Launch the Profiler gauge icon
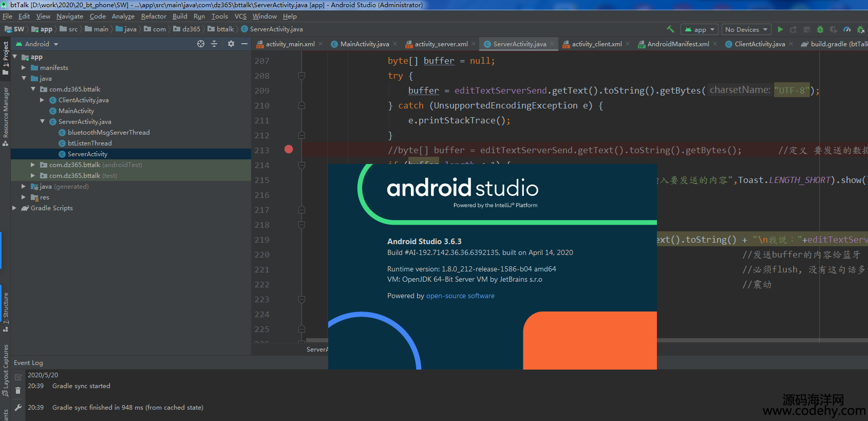 (x=847, y=29)
